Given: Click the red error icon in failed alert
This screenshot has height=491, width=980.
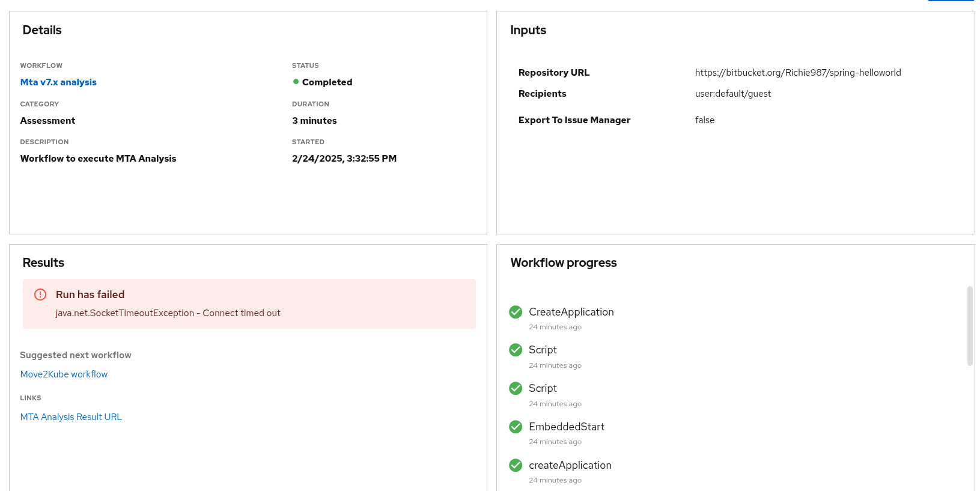Looking at the screenshot, I should pos(40,294).
